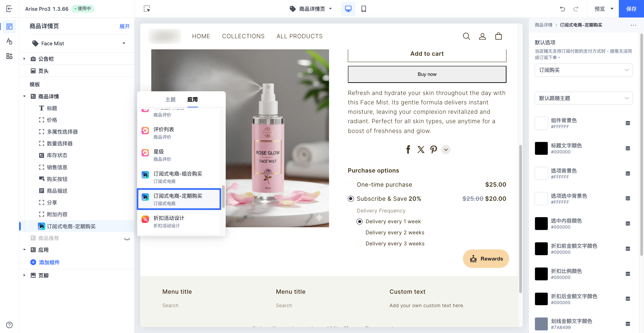Click the exit editor icon
644x333 pixels.
9,9
